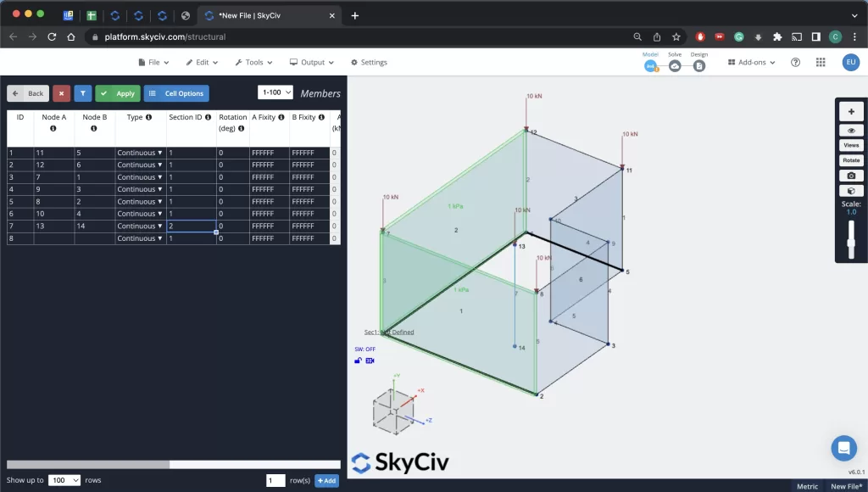
Task: Open the browser extensions puzzle icon
Action: (777, 37)
